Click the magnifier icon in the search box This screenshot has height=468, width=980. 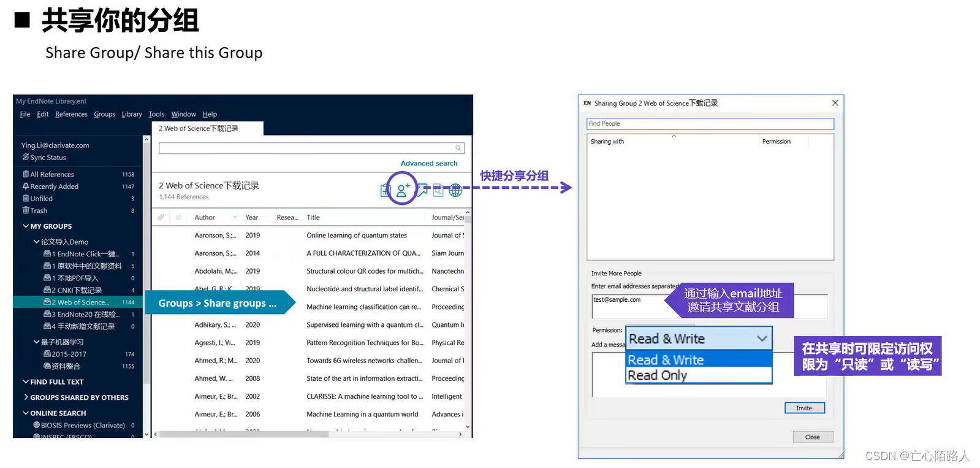458,148
